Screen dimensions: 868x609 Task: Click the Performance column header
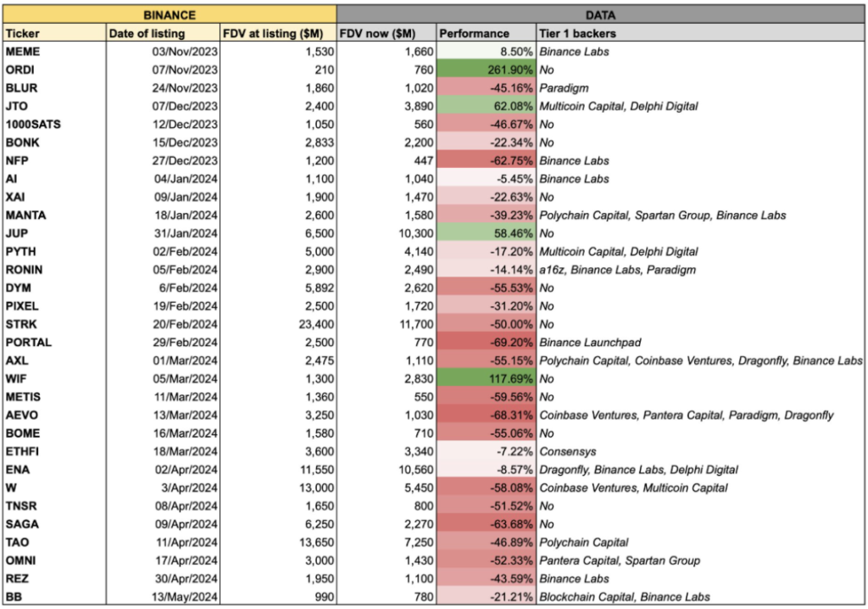(x=486, y=33)
